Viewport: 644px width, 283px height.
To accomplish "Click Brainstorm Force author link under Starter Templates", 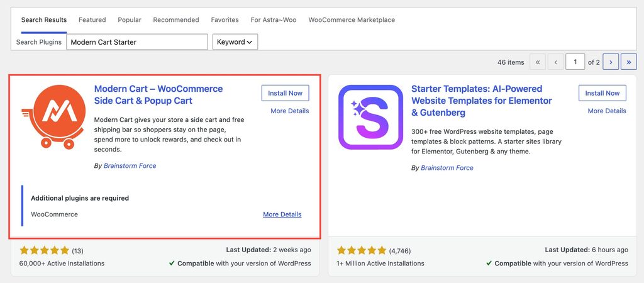I will [x=447, y=168].
